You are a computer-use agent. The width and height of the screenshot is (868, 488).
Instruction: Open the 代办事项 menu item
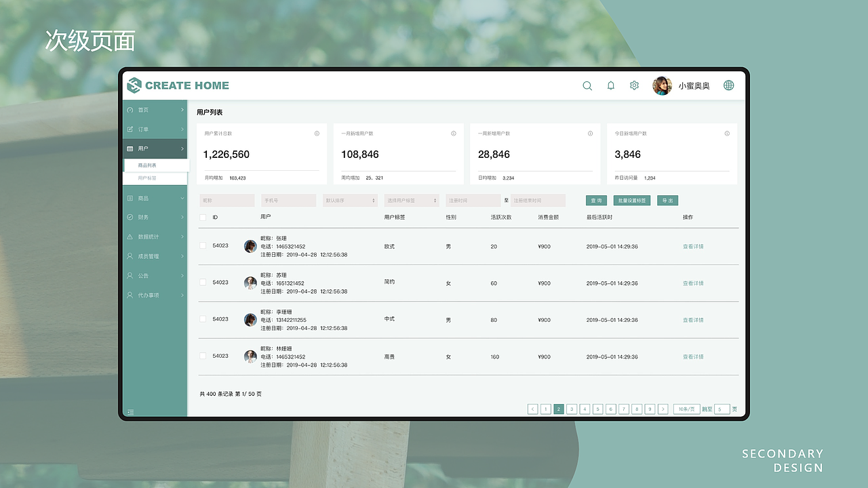tap(155, 295)
